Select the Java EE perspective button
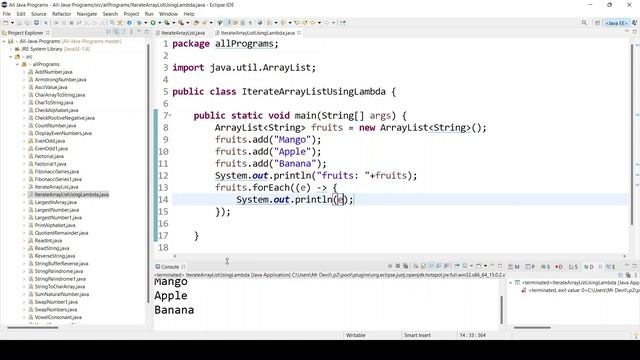 (616, 23)
